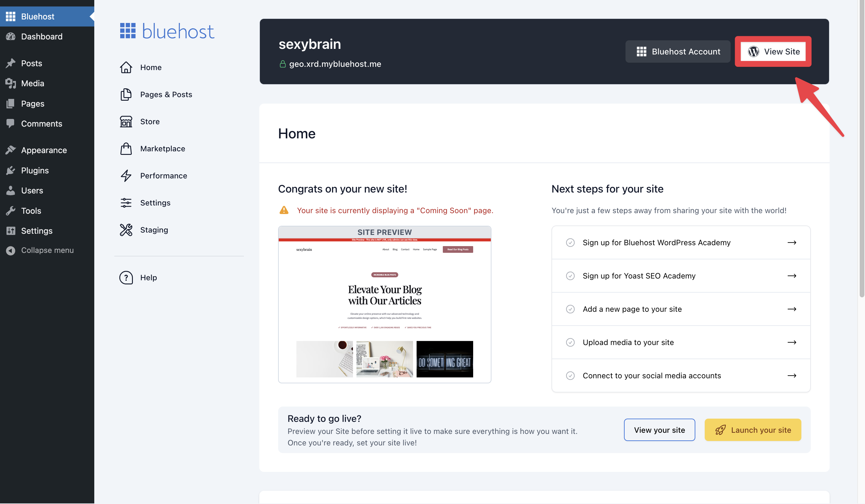Click the Media library icon

click(11, 83)
